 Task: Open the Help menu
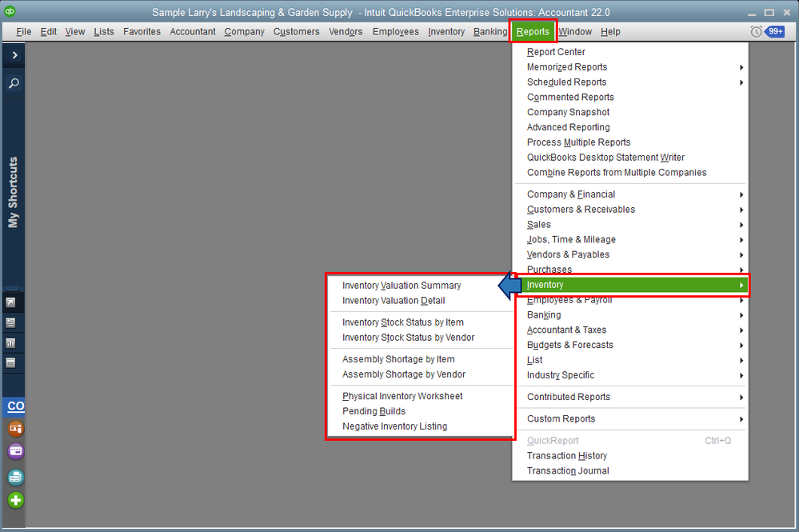tap(610, 31)
